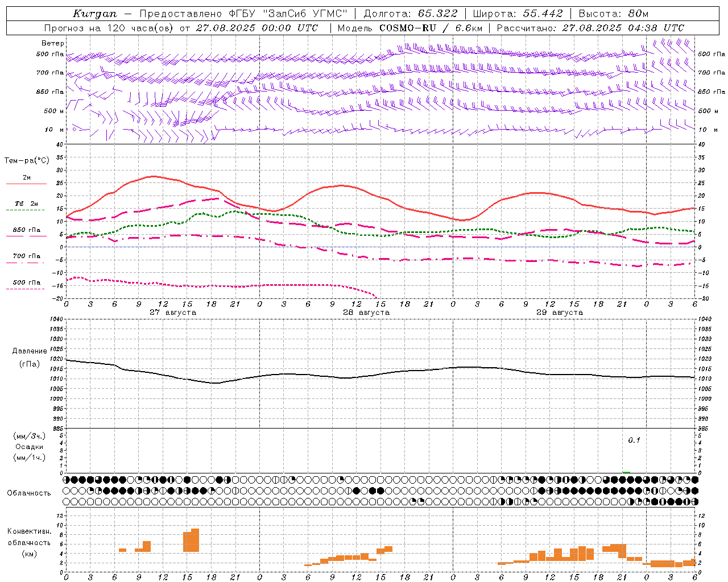Click the tallest orange convective cloud bar
The height and width of the screenshot is (582, 728).
pos(195,540)
